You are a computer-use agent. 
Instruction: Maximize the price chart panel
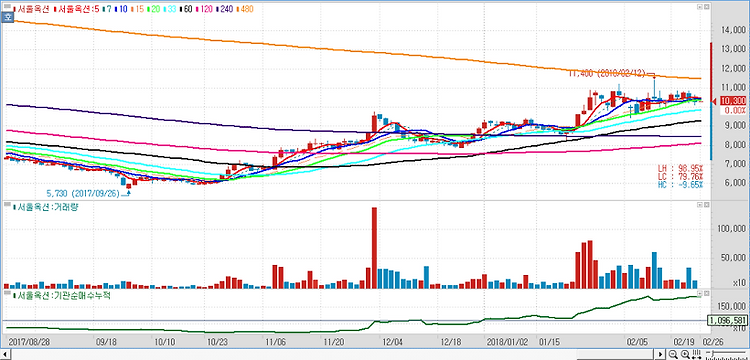699,7
